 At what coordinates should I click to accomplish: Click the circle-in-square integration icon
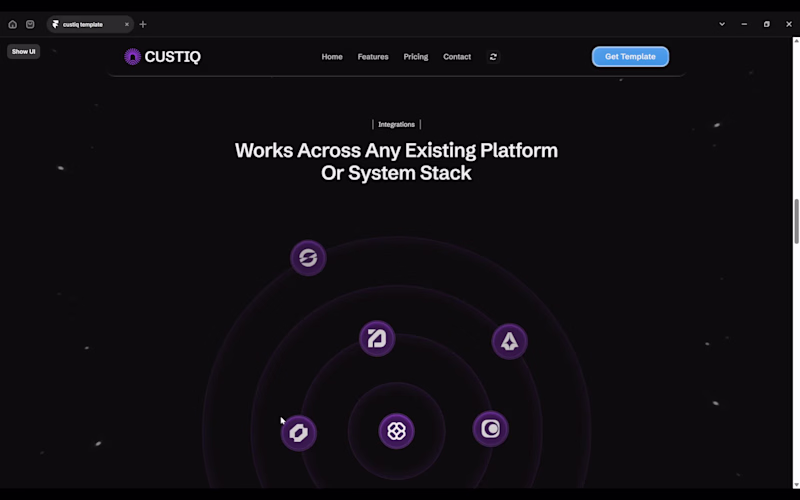click(x=490, y=429)
